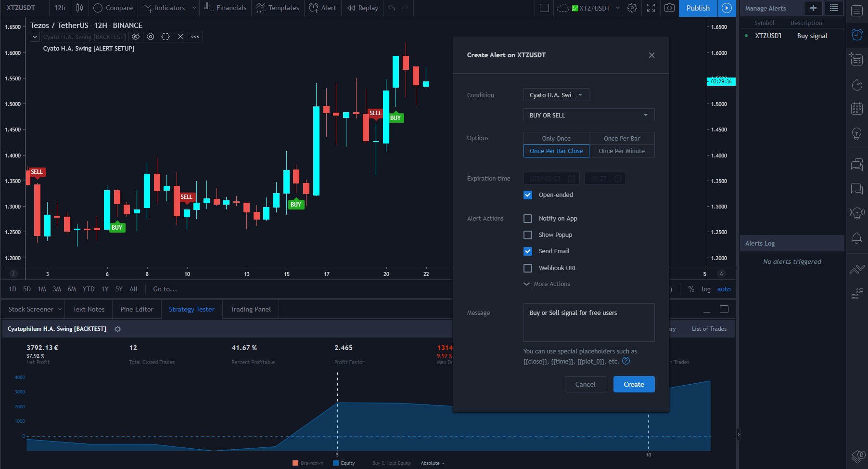The image size is (868, 469).
Task: Open chart settings gear in top toolbar
Action: click(x=632, y=8)
